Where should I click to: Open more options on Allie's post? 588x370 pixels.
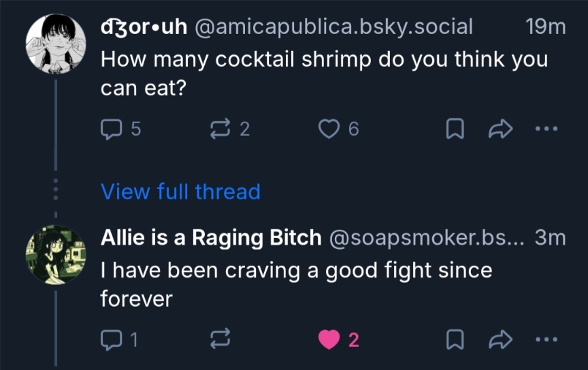(546, 339)
